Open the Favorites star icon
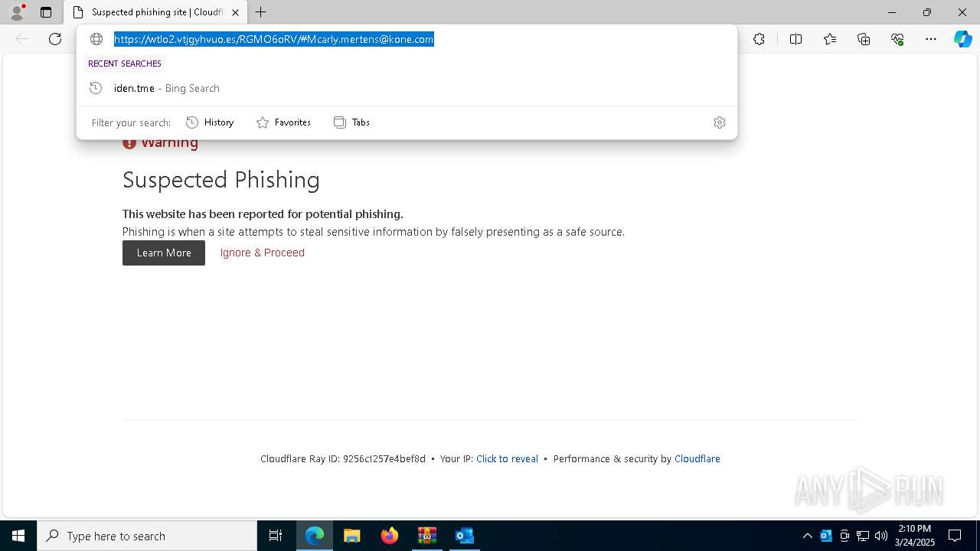980x551 pixels. [x=830, y=39]
